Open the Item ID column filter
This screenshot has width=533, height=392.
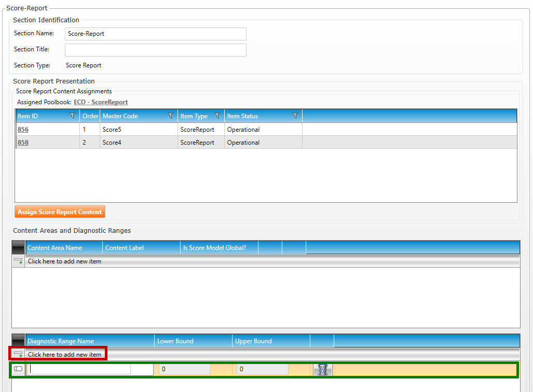tap(73, 116)
